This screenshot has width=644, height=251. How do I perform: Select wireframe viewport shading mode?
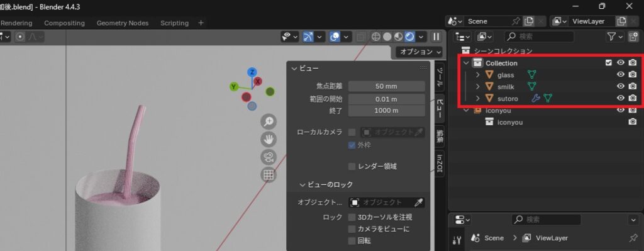(x=375, y=37)
